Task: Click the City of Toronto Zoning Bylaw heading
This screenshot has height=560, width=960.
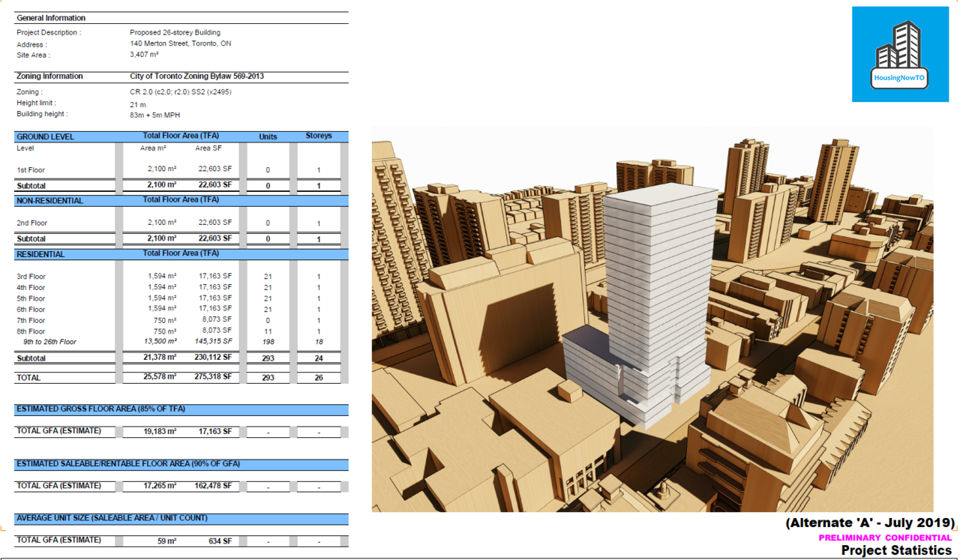Action: [196, 76]
